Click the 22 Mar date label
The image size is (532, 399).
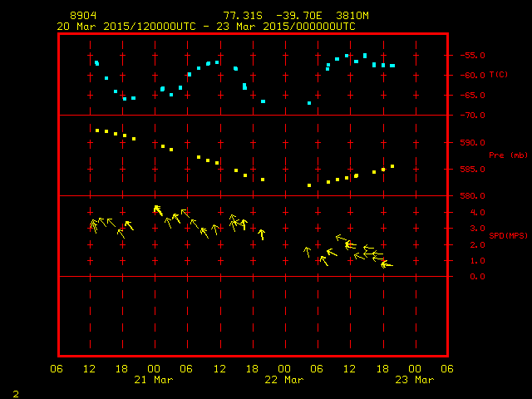[284, 380]
